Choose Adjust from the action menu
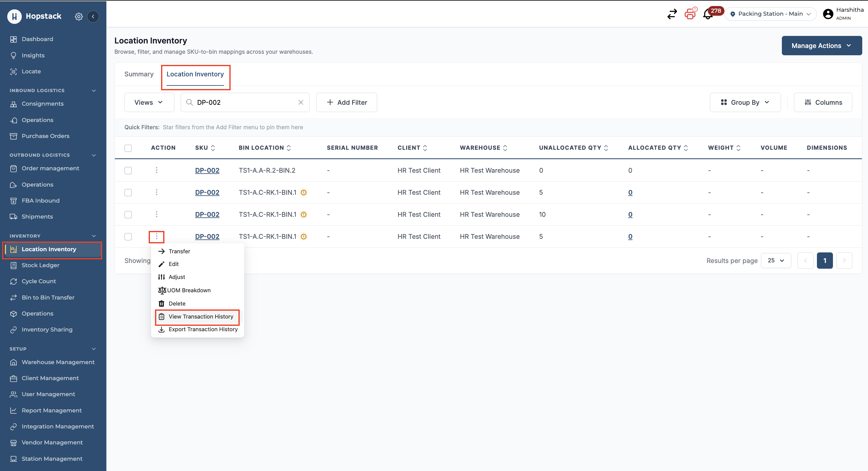868x471 pixels. (197, 277)
